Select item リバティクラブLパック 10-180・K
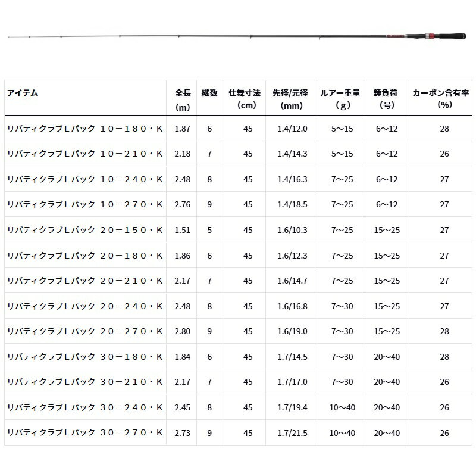The image size is (476, 464). pos(84,128)
